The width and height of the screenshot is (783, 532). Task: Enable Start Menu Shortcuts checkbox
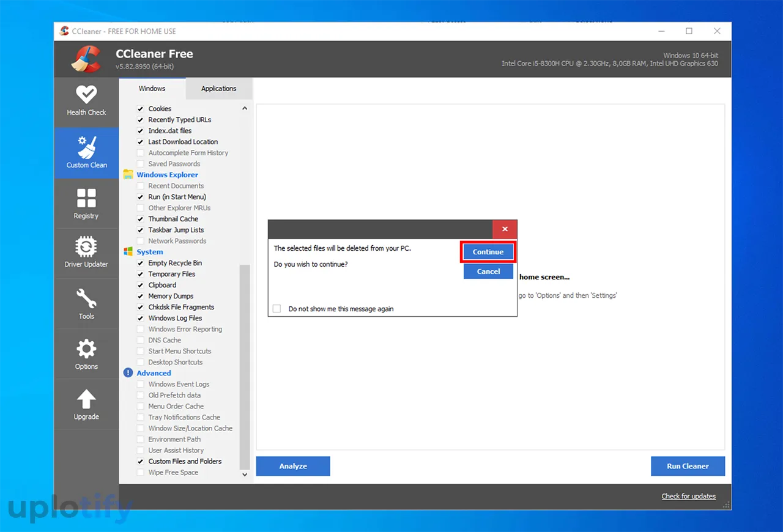pos(141,351)
